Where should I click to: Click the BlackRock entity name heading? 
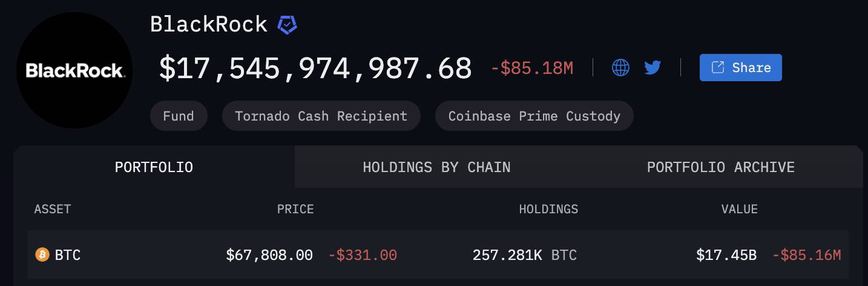(209, 24)
